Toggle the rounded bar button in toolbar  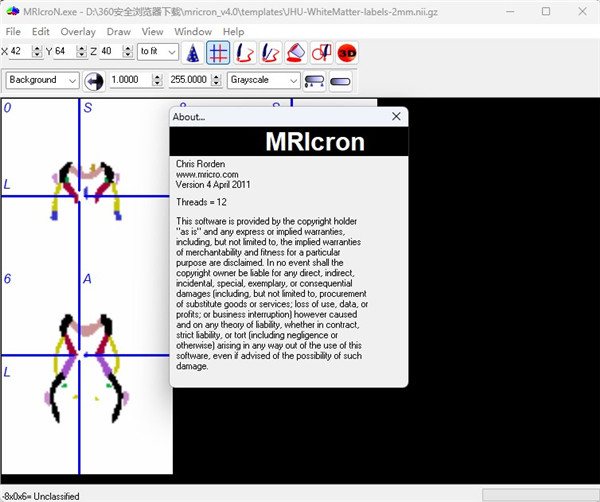(341, 80)
